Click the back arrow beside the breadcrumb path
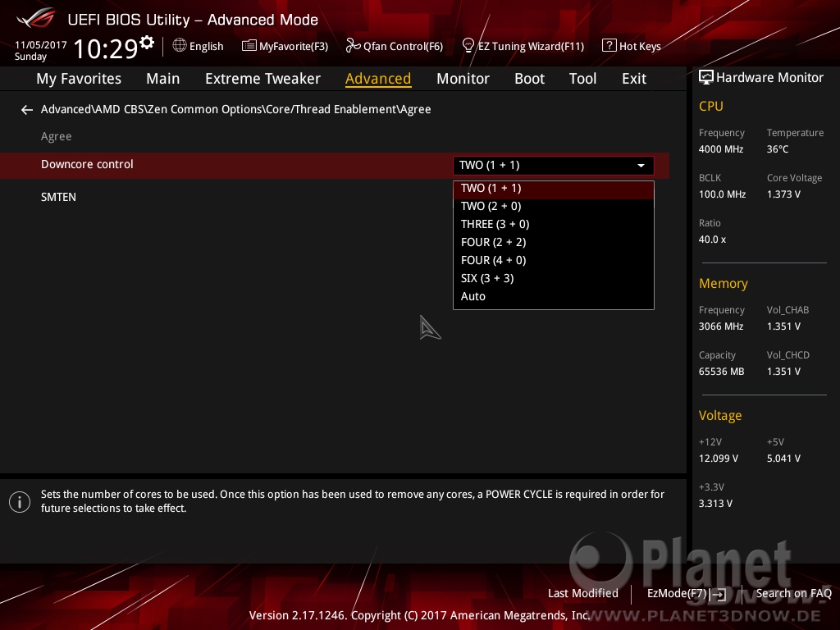Image resolution: width=840 pixels, height=630 pixels. click(x=27, y=110)
